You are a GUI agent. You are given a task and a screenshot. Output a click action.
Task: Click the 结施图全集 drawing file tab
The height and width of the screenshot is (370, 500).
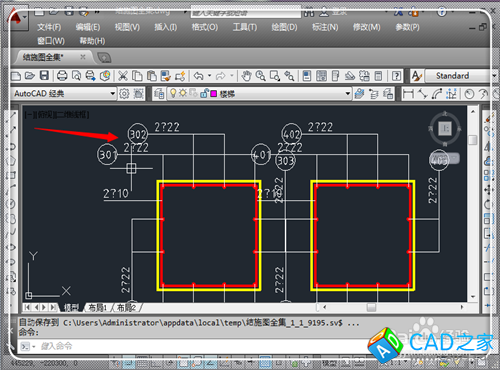(x=42, y=57)
